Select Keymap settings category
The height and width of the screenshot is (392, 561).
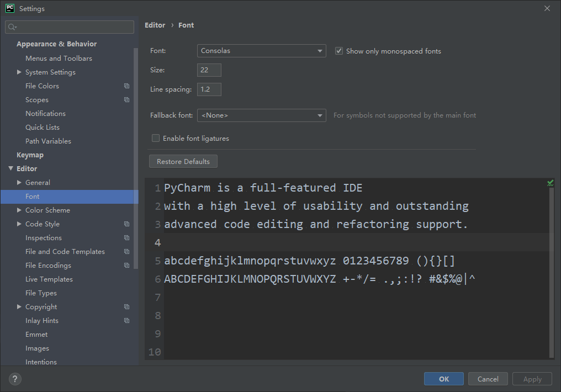[x=30, y=155]
